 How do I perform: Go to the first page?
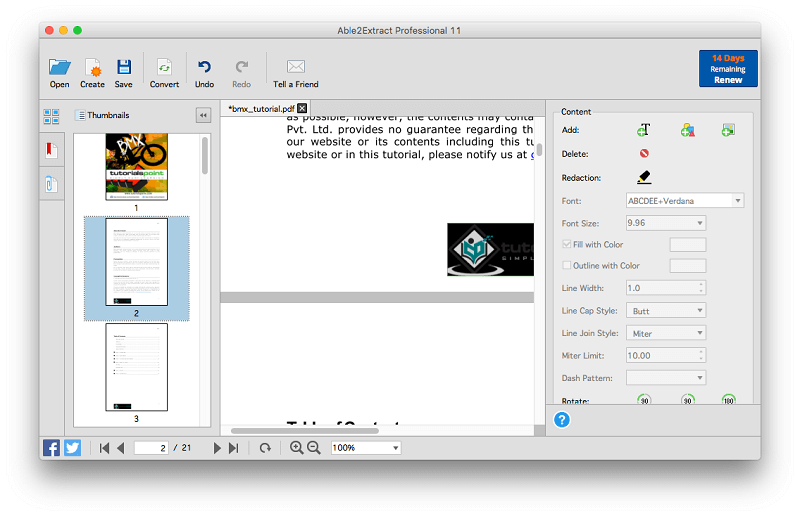tap(104, 448)
